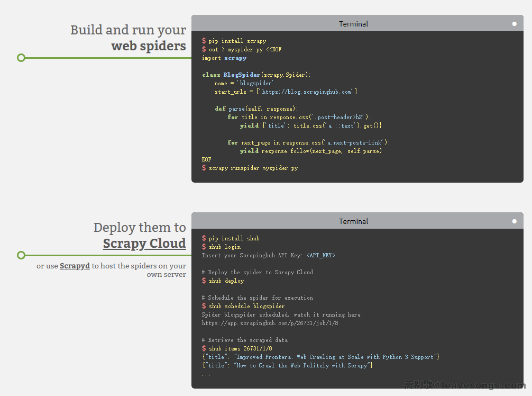Viewport: 532px width, 396px height.
Task: Click the green circle marker beside "Scrapy Cloud"
Action: click(x=21, y=255)
